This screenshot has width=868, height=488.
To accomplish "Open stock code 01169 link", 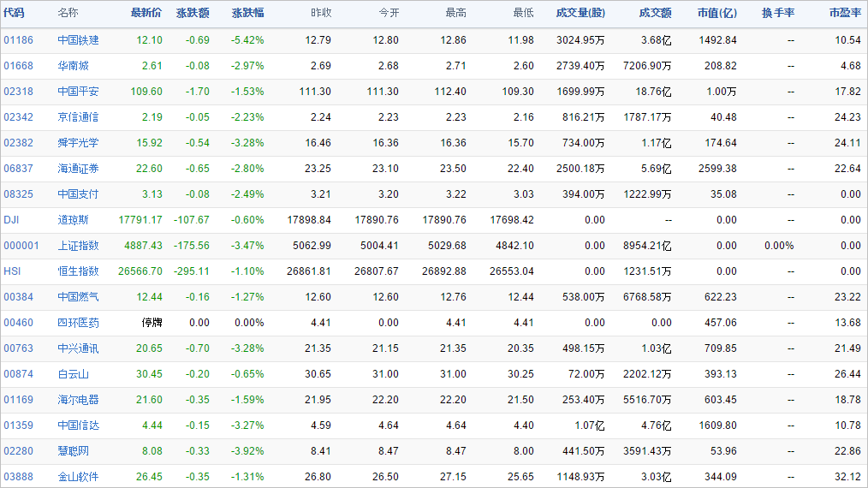I will pos(18,400).
